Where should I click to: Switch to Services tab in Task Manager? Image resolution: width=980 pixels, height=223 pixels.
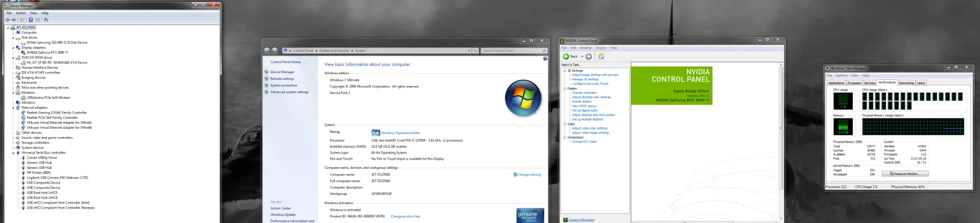pos(870,83)
